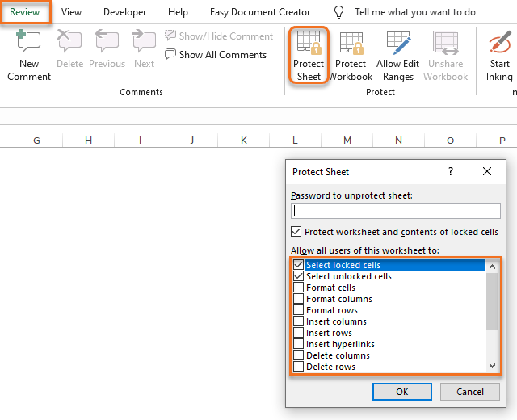The image size is (517, 420).
Task: Click the dialog Help question mark
Action: tap(451, 171)
